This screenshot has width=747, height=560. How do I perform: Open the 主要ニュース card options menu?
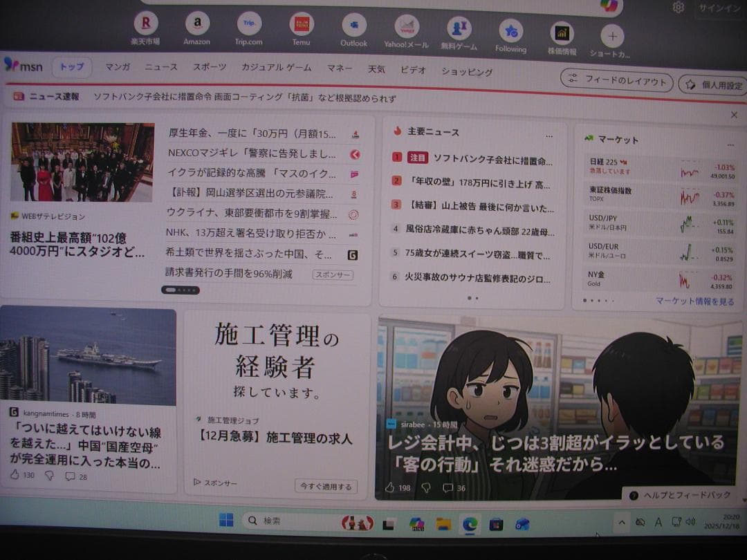(x=549, y=136)
